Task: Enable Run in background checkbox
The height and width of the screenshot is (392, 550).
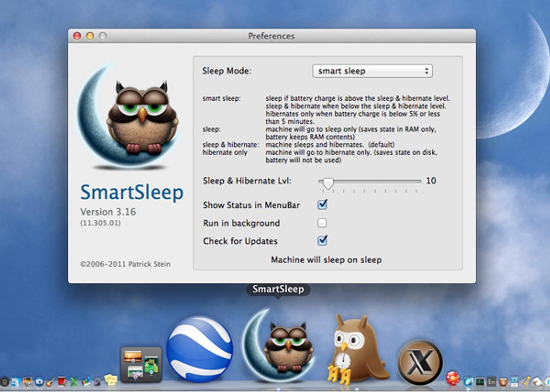Action: [x=322, y=223]
